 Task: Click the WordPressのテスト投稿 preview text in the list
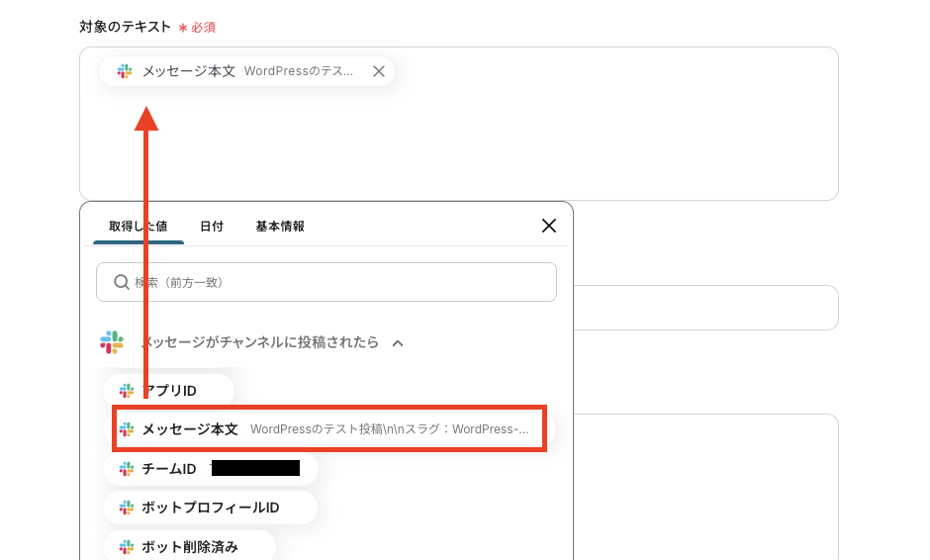point(389,428)
